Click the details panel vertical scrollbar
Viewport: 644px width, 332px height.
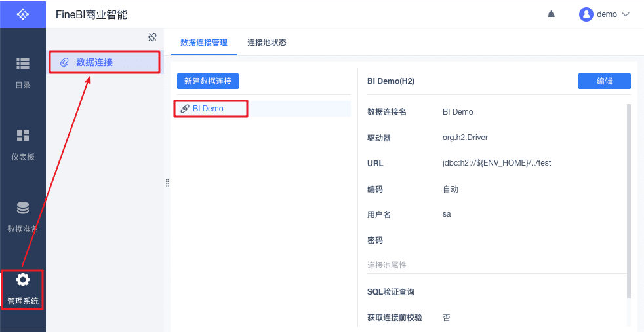click(x=629, y=200)
